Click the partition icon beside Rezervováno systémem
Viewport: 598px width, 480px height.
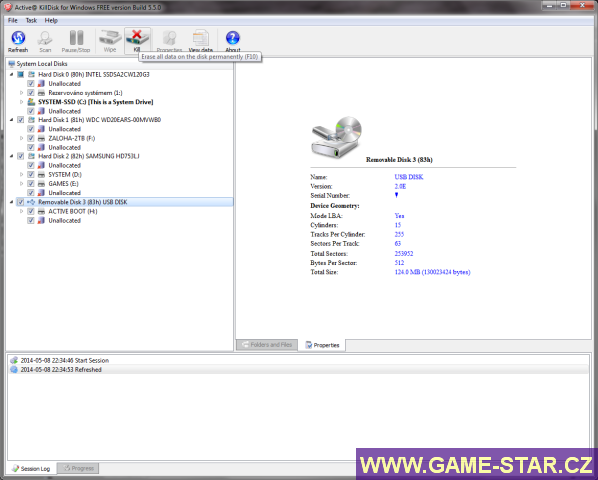click(x=42, y=93)
